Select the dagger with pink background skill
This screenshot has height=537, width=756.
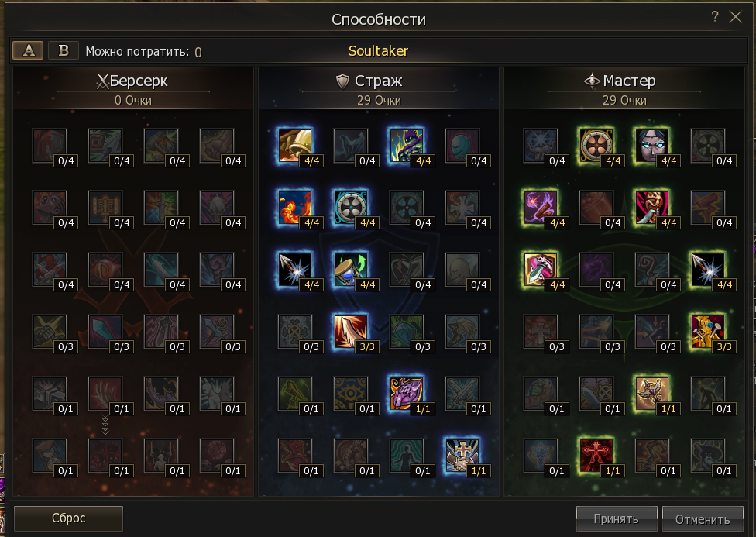pos(541,269)
